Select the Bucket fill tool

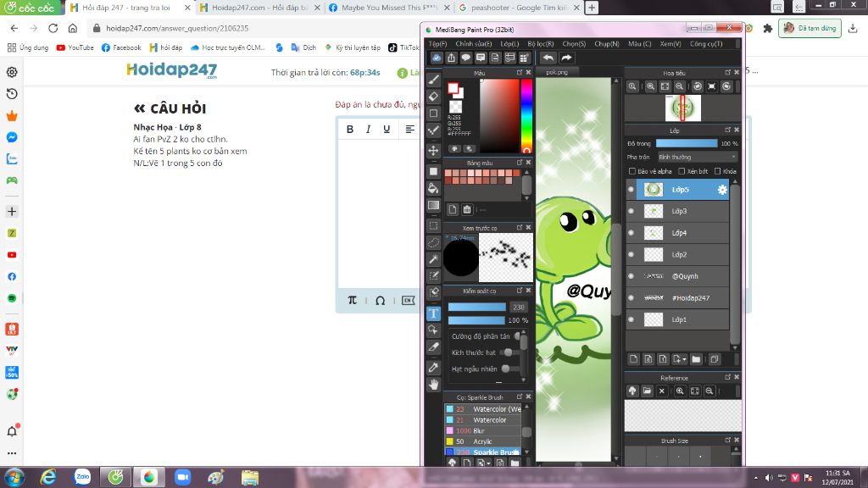[x=434, y=188]
